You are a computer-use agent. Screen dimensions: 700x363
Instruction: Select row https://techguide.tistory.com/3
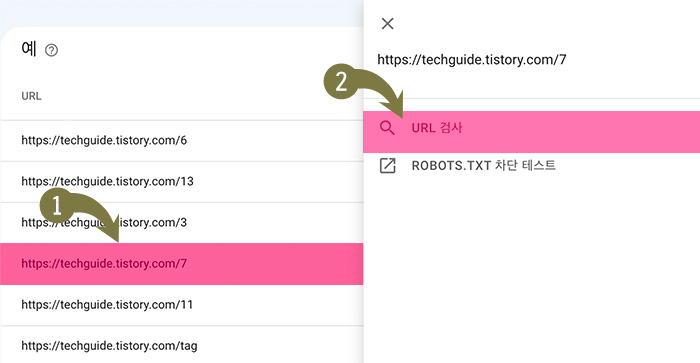coord(182,223)
